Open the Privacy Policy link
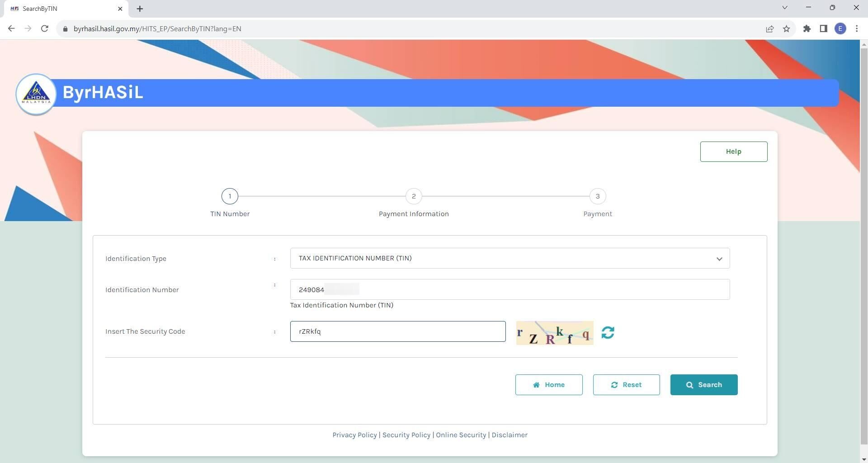Screen dimensions: 868x463 click(354, 435)
